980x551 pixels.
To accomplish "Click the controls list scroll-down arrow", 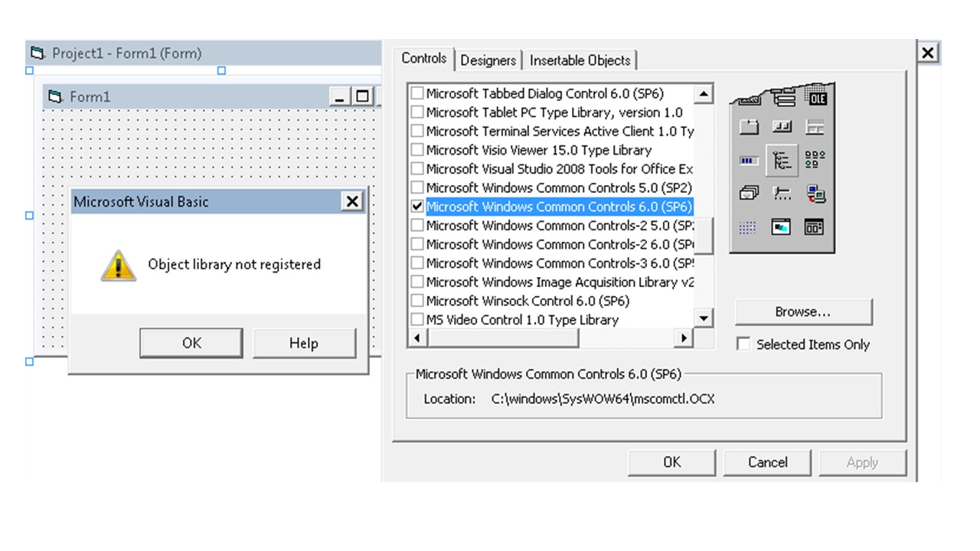I will [704, 318].
